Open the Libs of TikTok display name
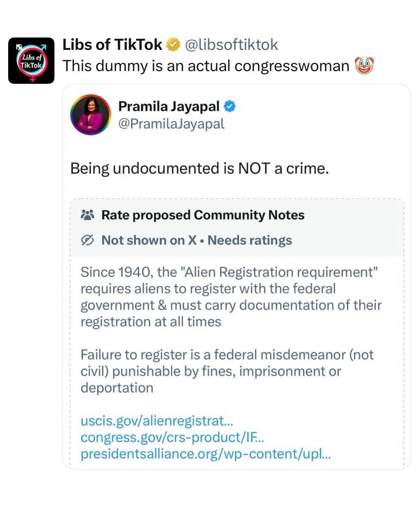The width and height of the screenshot is (420, 505). coord(112,45)
